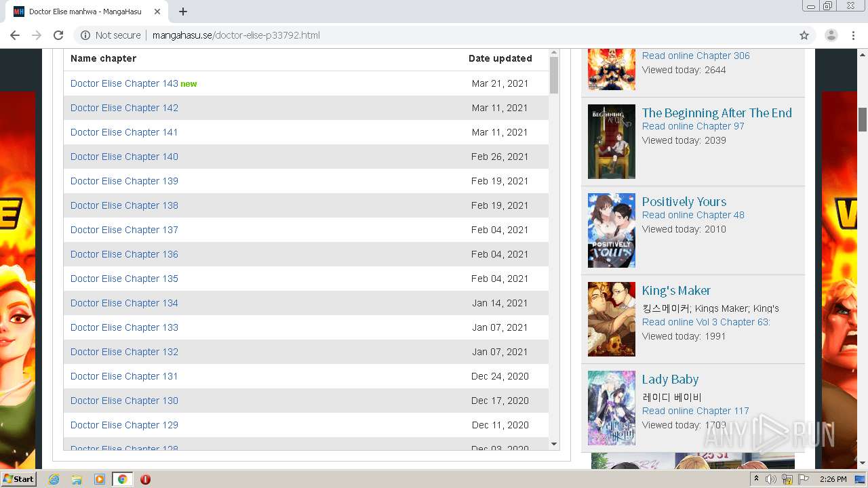The width and height of the screenshot is (868, 488).
Task: Click the chapter list scroll-down arrow
Action: coord(554,444)
